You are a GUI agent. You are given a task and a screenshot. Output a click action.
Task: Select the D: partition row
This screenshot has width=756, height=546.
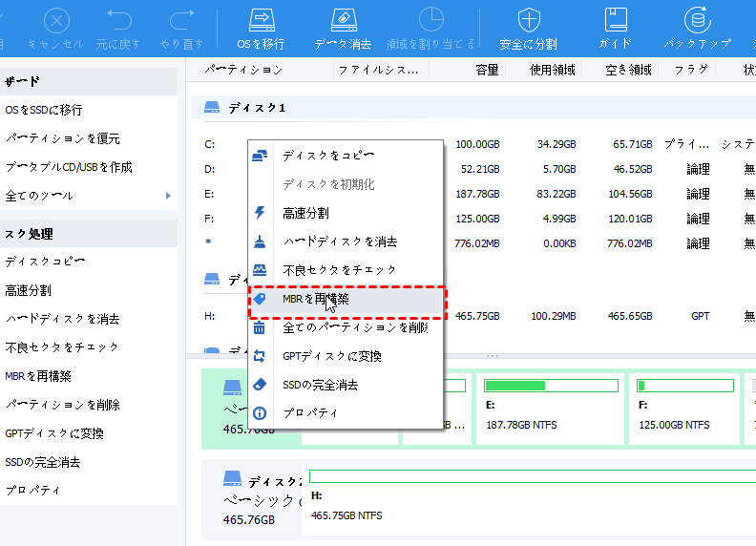473,169
